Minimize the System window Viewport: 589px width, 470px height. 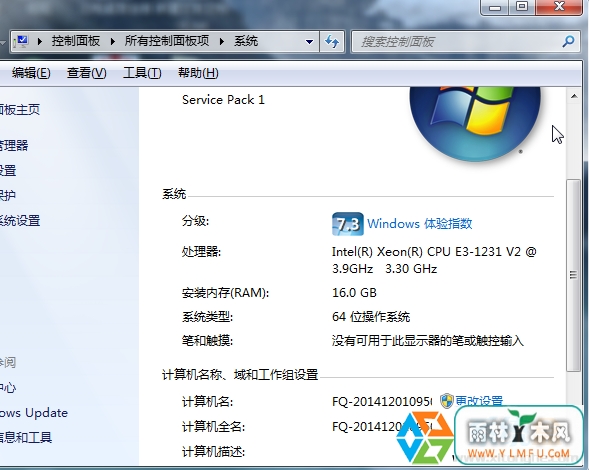[x=495, y=7]
